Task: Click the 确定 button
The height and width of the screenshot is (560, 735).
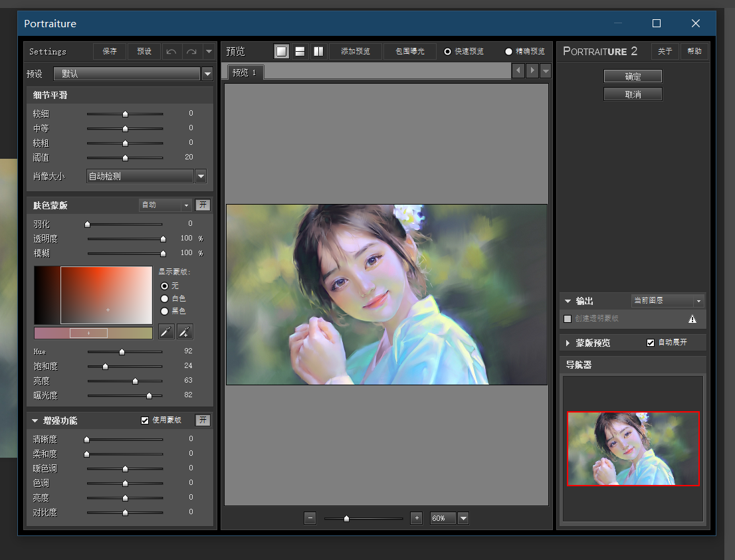Action: (633, 76)
